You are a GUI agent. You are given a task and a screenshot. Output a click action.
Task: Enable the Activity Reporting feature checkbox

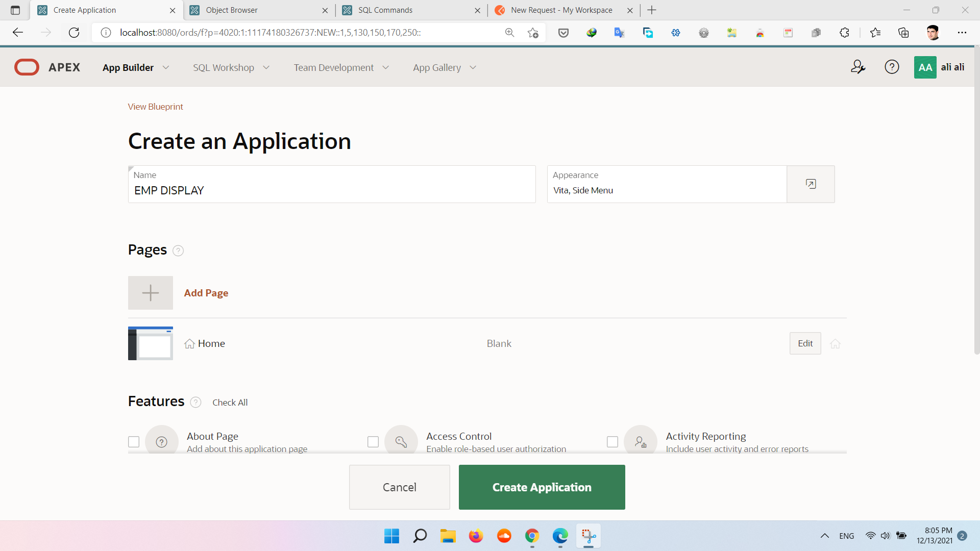612,442
